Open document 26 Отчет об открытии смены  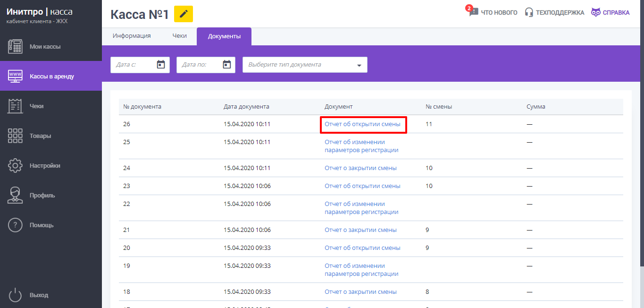click(362, 124)
